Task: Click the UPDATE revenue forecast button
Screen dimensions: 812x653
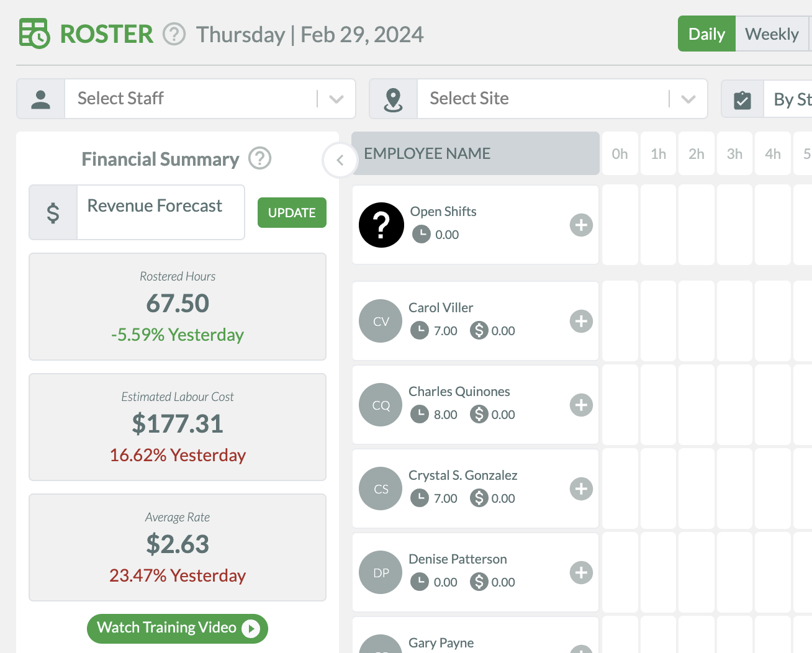Action: pyautogui.click(x=292, y=212)
